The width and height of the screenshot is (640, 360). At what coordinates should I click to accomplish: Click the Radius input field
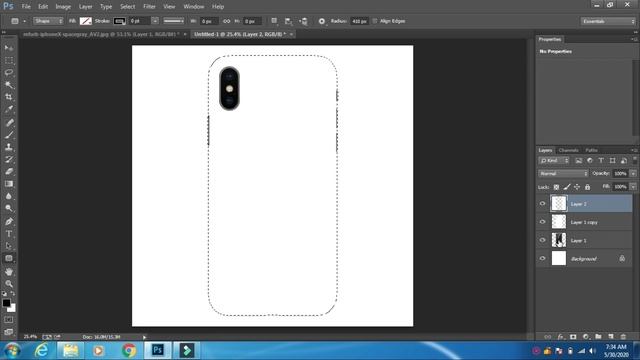[359, 21]
